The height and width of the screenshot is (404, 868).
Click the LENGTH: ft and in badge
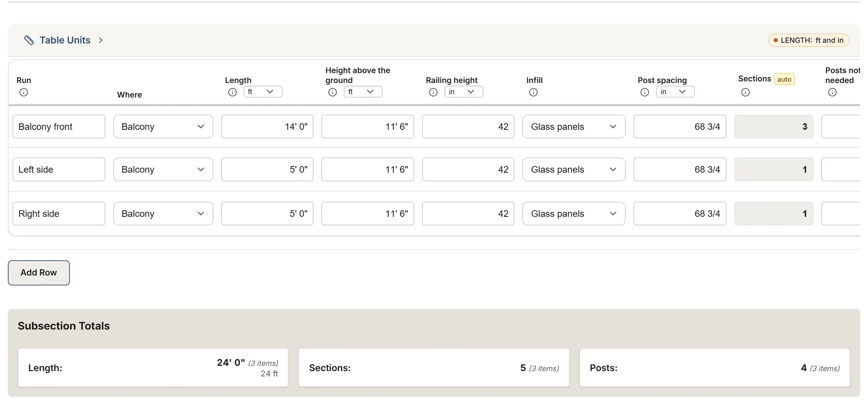click(809, 40)
